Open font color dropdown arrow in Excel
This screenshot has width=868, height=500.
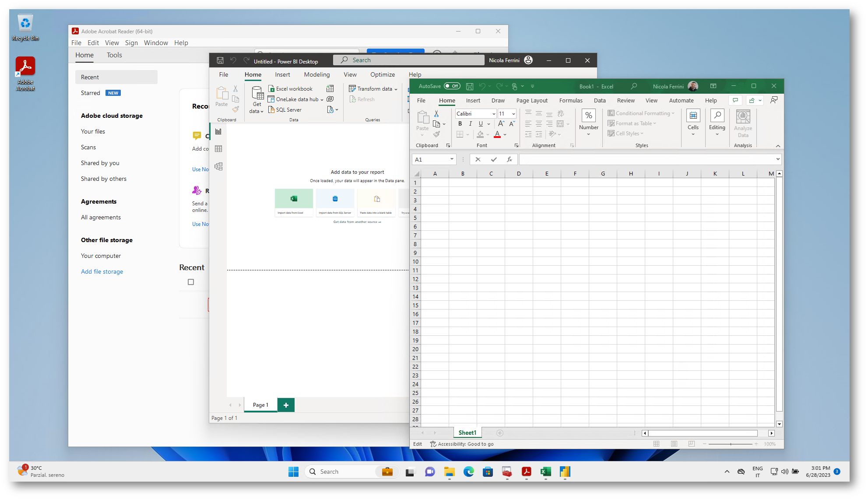505,134
